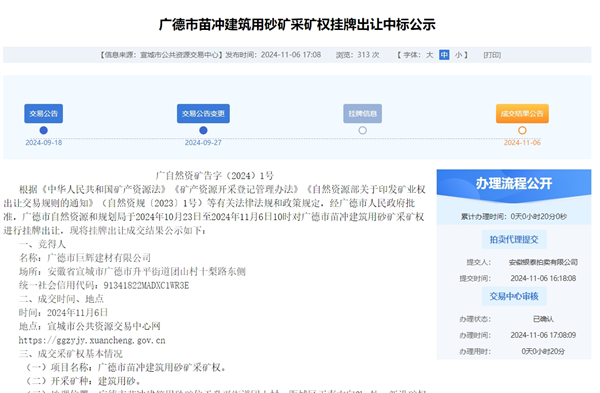The height and width of the screenshot is (393, 600).
Task: Click the URL https://ggzyjy.xuancheng.gov.cn
Action: pos(92,340)
